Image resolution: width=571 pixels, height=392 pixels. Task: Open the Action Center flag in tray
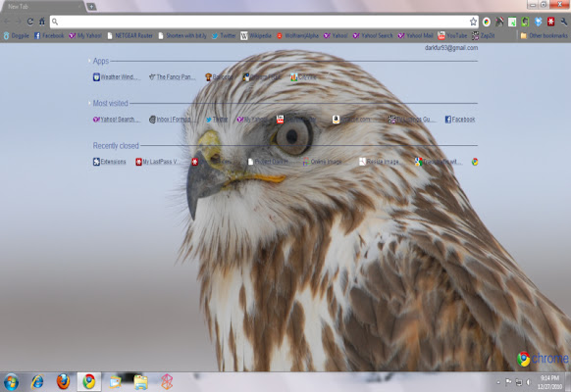(508, 382)
